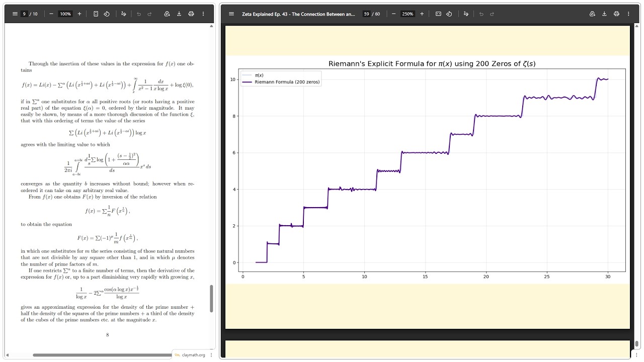
Task: Rotate the Zeta Explained document counterclockwise
Action: coord(449,14)
